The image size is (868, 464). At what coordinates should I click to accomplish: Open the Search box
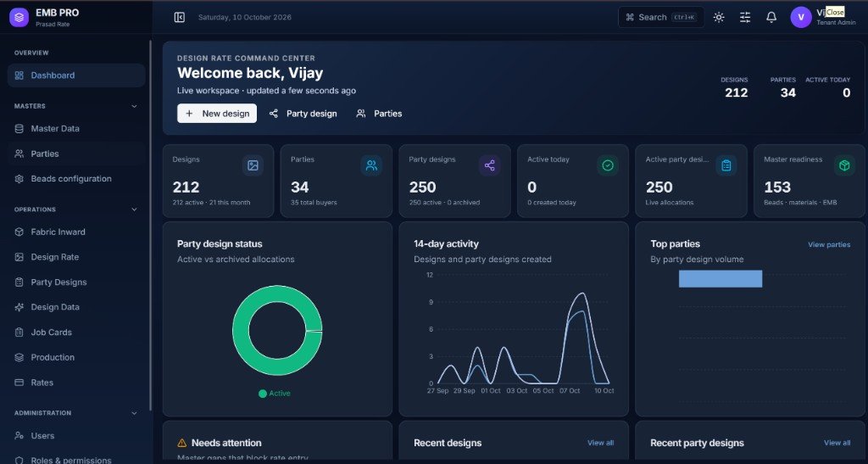(661, 17)
